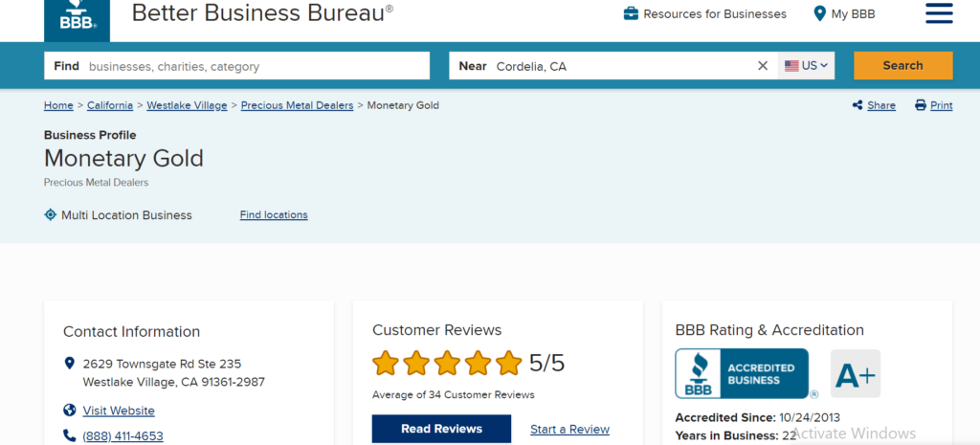This screenshot has height=445, width=980.
Task: Click Precious Metal Dealers subtitle under title
Action: [97, 183]
